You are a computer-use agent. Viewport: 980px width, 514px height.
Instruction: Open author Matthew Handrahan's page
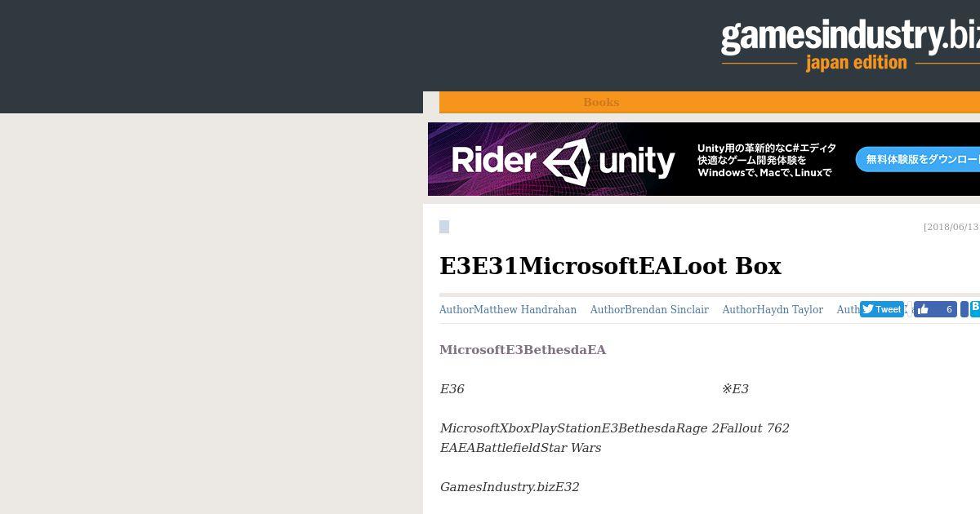click(x=508, y=310)
